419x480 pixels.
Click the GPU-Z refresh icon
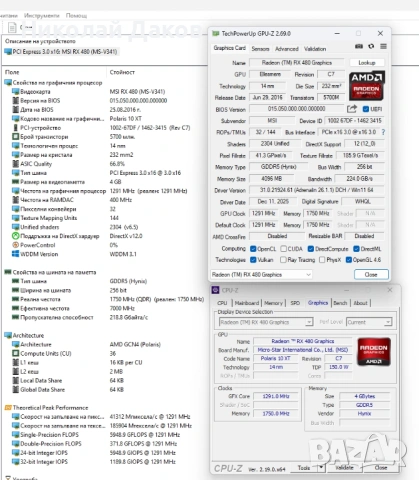tap(371, 46)
